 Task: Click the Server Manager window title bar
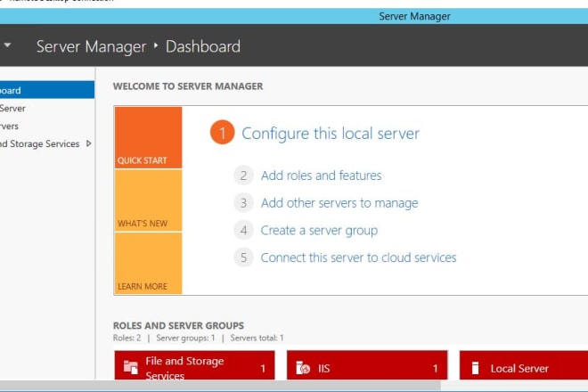tap(294, 16)
